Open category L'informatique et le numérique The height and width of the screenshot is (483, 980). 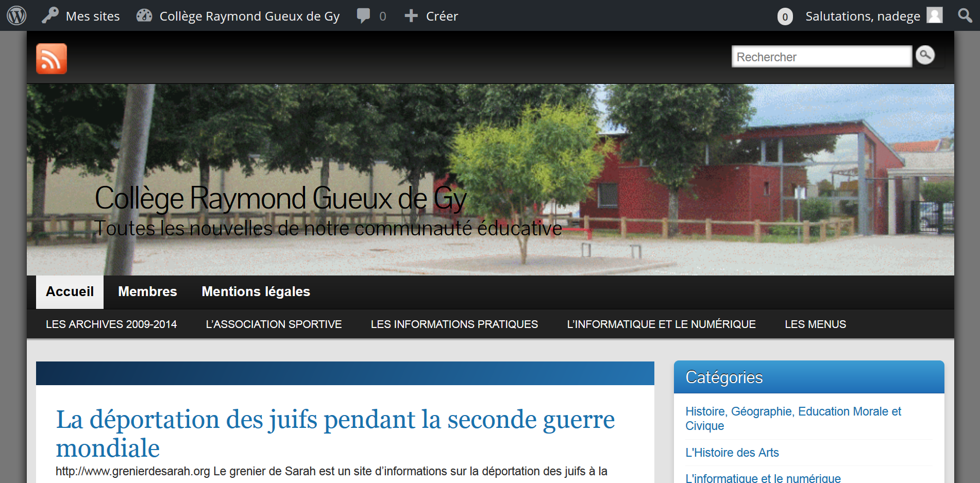tap(763, 478)
